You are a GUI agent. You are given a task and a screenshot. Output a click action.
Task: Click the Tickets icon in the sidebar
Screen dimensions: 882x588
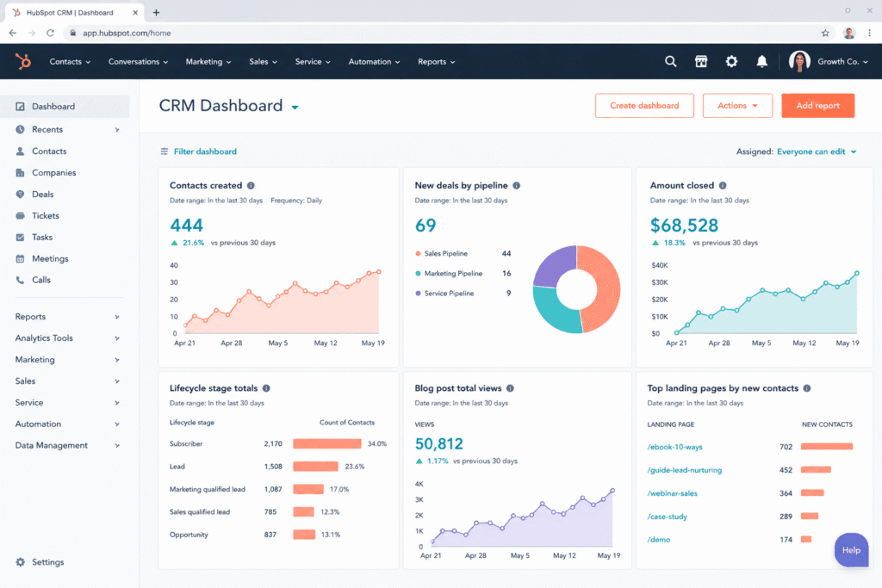click(21, 216)
